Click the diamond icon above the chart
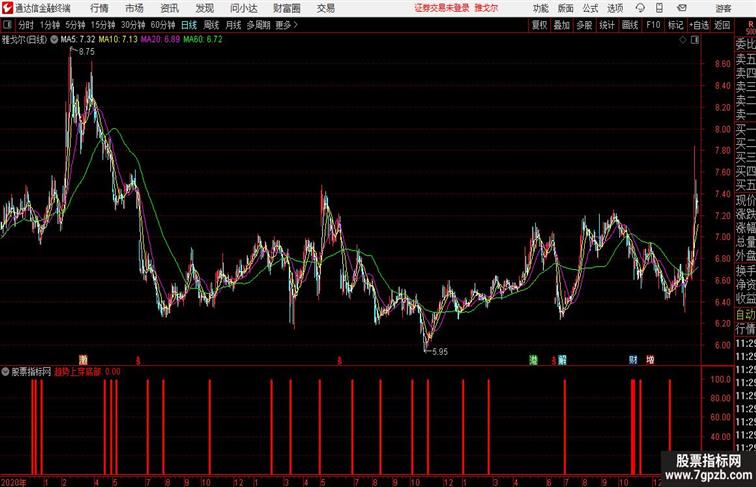The height and width of the screenshot is (487, 756). coord(683,40)
